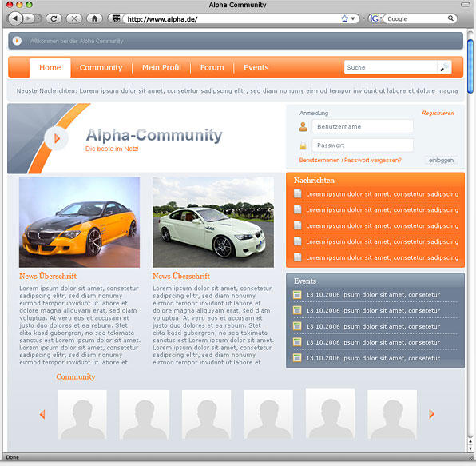
Task: Click calendar icon of first Events entry
Action: point(297,295)
